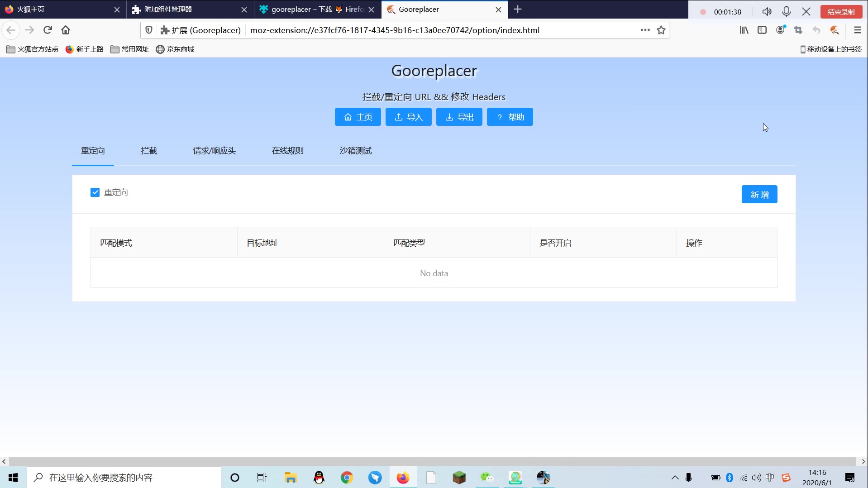Screen dimensions: 868x488
Task: Click the Gooreplacer extension toolbar icon
Action: tap(835, 30)
